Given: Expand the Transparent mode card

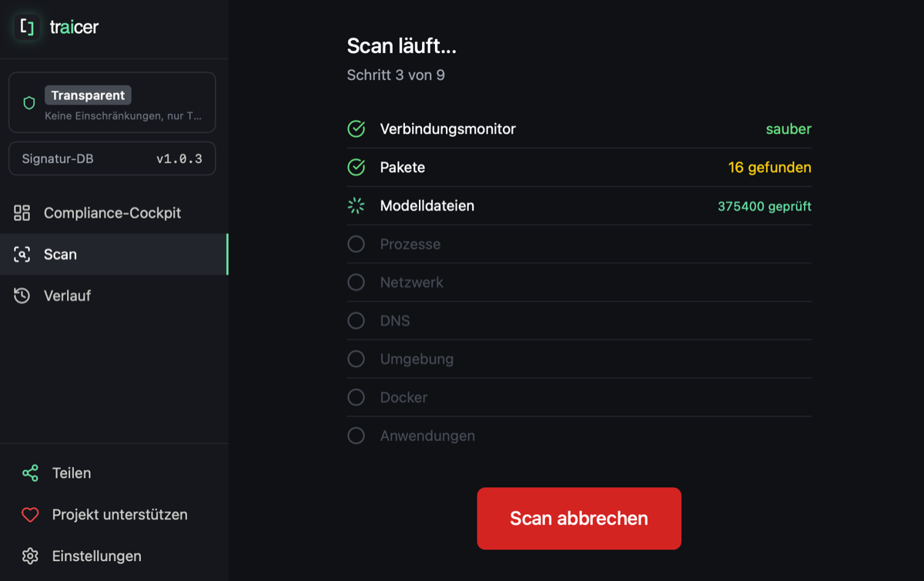Looking at the screenshot, I should (112, 102).
